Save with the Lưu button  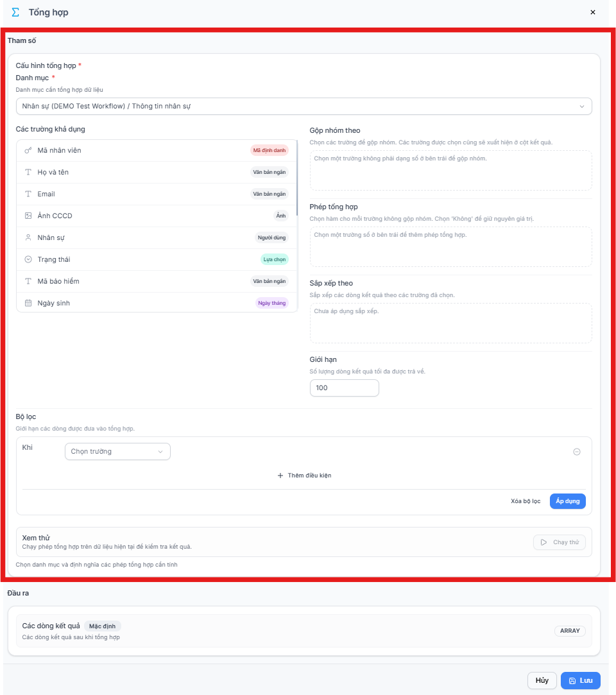tap(580, 680)
